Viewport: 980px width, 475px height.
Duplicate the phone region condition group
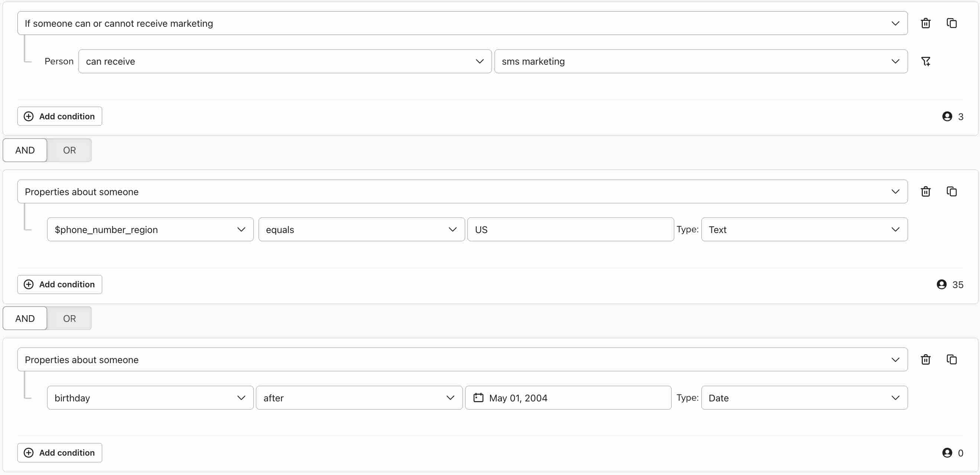(x=951, y=191)
